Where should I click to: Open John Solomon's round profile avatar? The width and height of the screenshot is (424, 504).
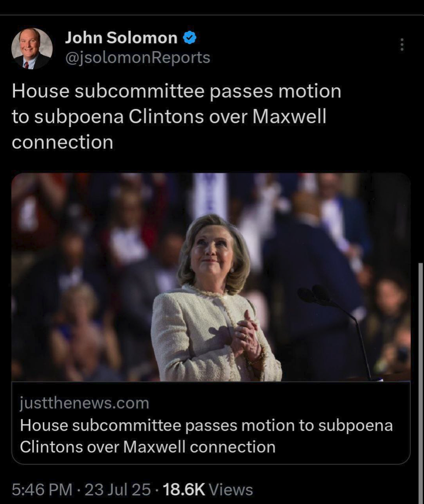[x=32, y=48]
